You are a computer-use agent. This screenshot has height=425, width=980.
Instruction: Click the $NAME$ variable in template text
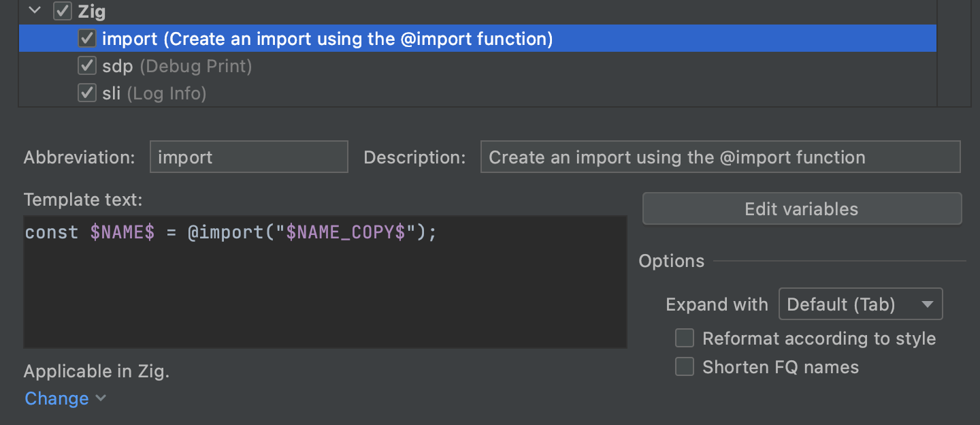pyautogui.click(x=122, y=233)
